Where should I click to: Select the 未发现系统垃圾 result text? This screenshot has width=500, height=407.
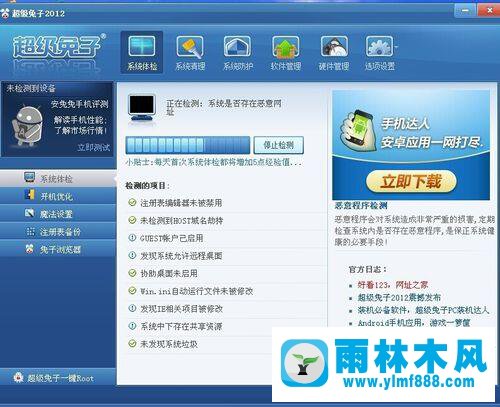pyautogui.click(x=169, y=344)
